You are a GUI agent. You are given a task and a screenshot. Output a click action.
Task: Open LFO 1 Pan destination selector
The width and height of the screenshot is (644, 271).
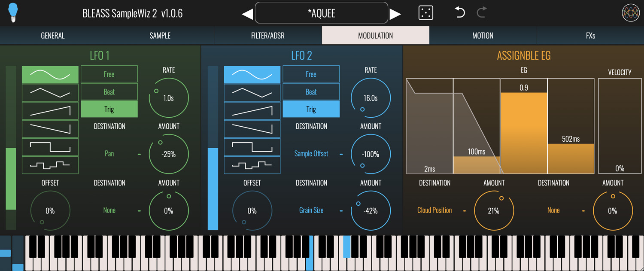point(109,154)
